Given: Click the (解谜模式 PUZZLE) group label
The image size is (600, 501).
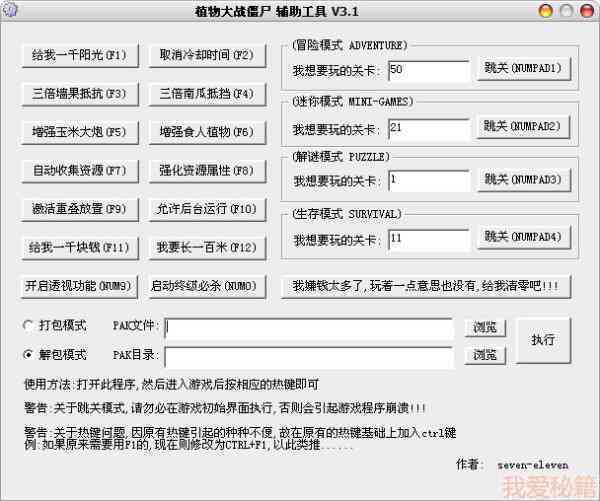Looking at the screenshot, I should point(341,157).
